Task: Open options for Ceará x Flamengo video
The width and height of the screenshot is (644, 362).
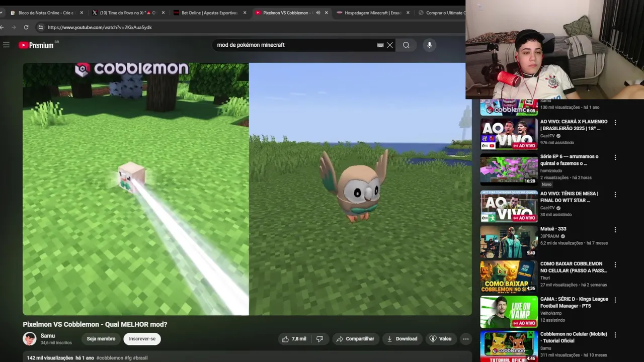Action: point(615,122)
